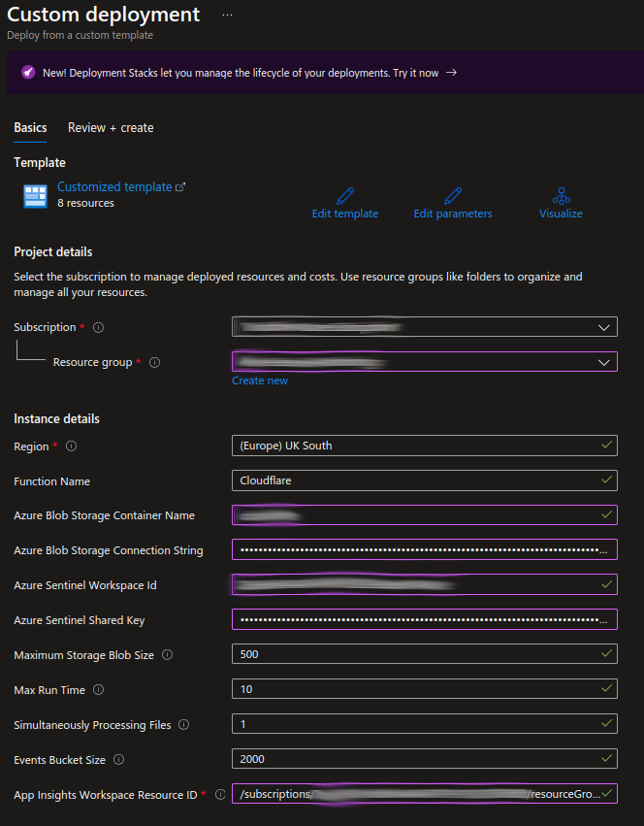Open the ellipsis menu beside Custom deployment
This screenshot has height=826, width=644.
(227, 15)
